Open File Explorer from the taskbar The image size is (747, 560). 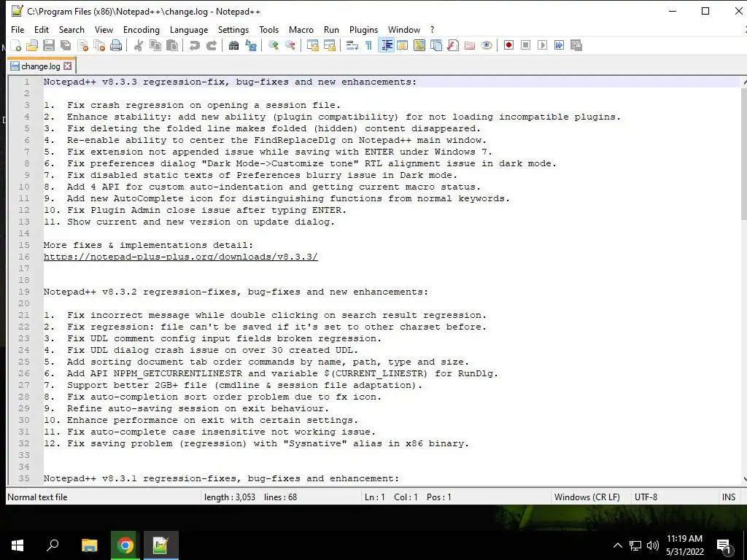pos(89,545)
